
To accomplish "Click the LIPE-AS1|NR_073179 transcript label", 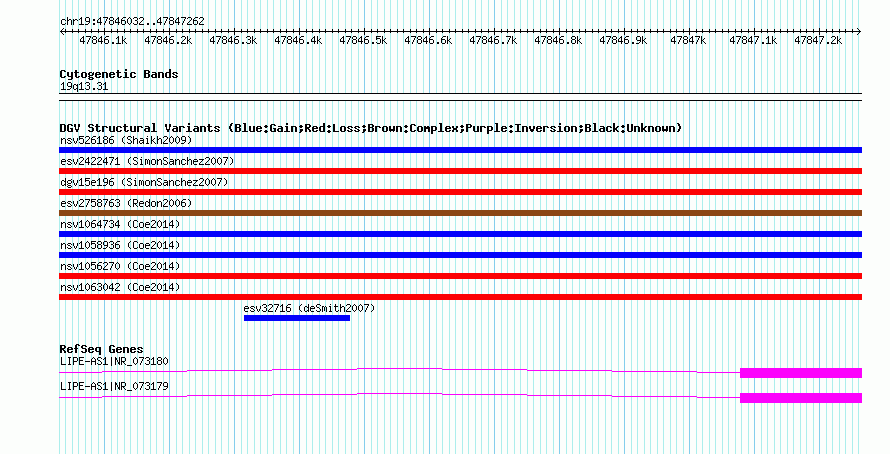I will pos(114,386).
